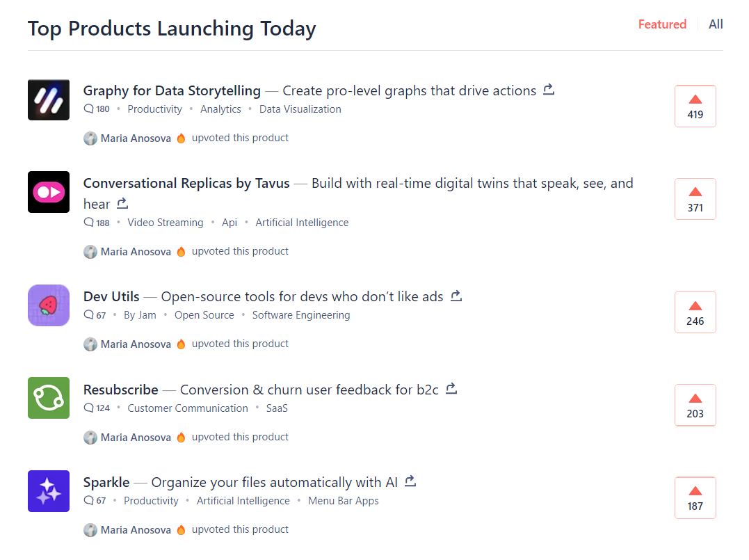Click 'Organize your files automatically with AI' tagline

tap(274, 482)
